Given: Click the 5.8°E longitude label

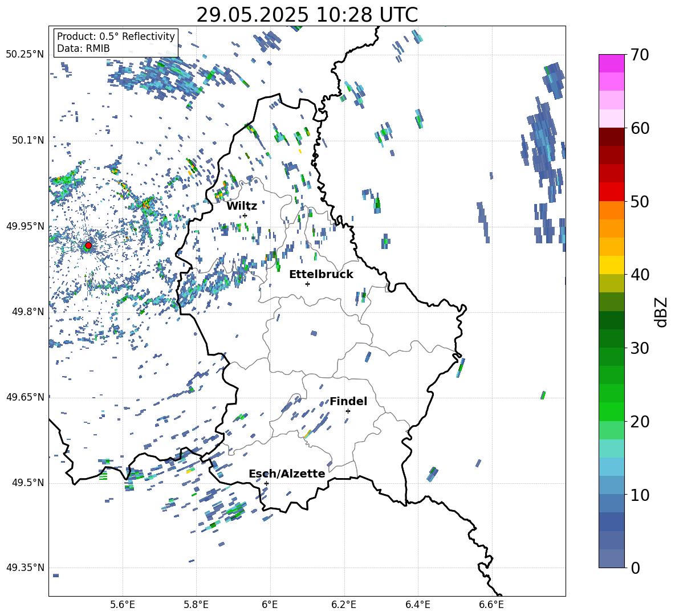Looking at the screenshot, I should tap(196, 605).
